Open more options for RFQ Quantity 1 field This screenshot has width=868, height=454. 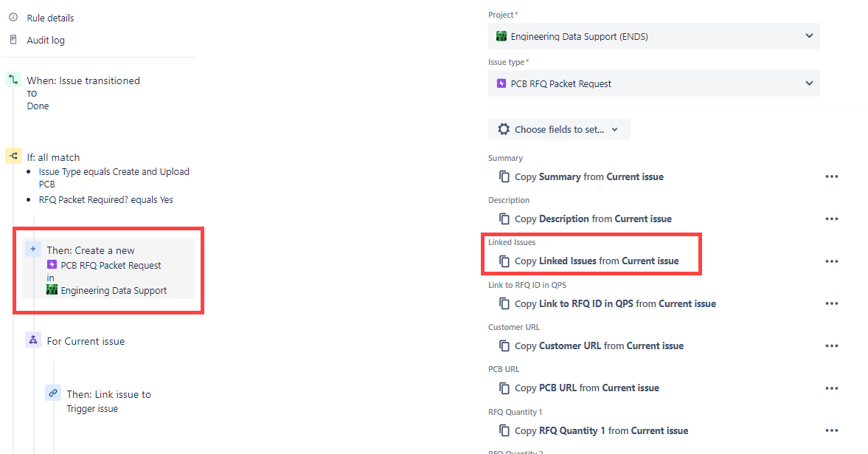point(831,430)
